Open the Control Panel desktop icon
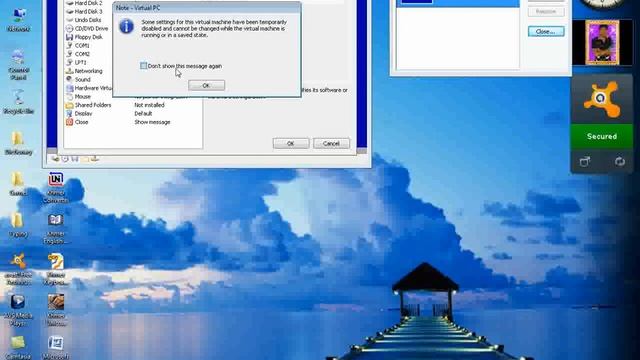The width and height of the screenshot is (640, 360). tap(18, 65)
